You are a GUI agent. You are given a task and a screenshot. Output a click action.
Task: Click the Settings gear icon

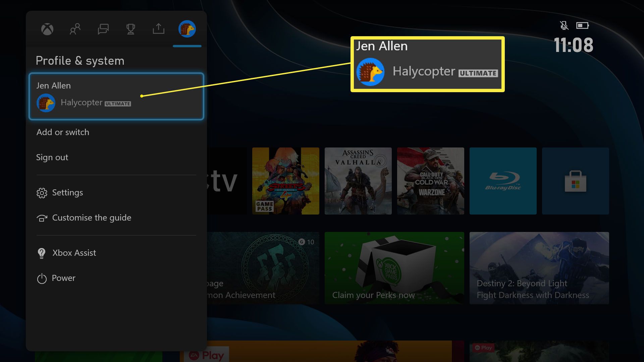[x=42, y=193]
